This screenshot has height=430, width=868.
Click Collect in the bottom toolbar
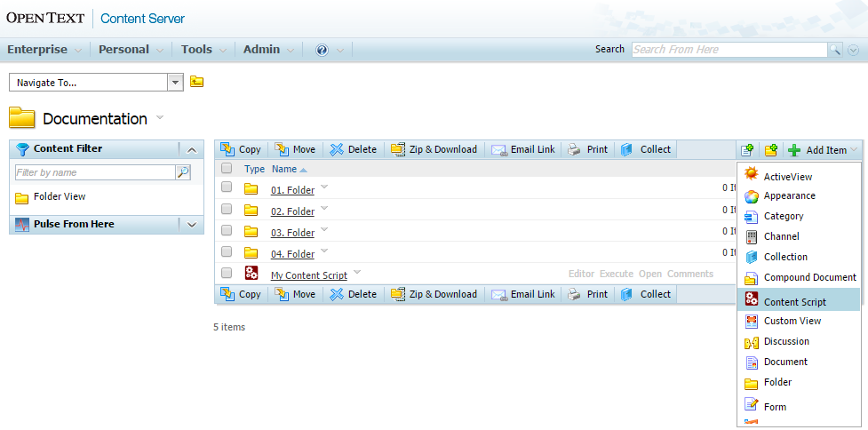click(646, 294)
